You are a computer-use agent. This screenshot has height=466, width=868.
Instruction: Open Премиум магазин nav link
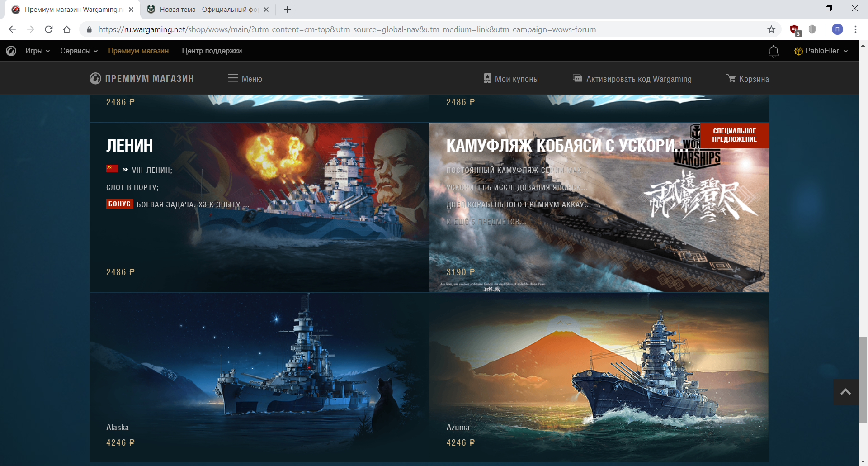138,51
